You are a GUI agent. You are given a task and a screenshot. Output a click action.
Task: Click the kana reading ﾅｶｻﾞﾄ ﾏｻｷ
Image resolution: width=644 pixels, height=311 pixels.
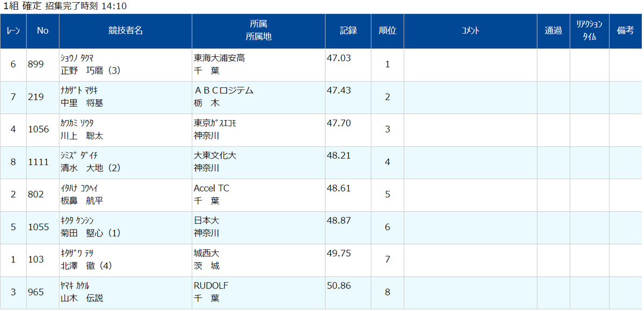point(79,91)
